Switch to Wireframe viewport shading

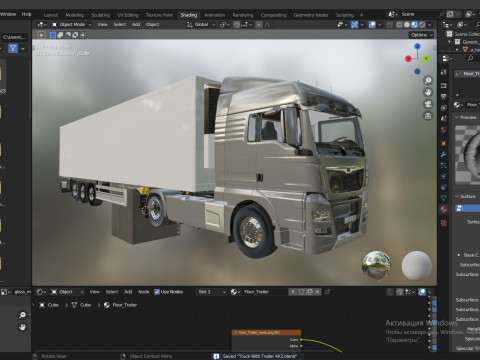(x=399, y=24)
